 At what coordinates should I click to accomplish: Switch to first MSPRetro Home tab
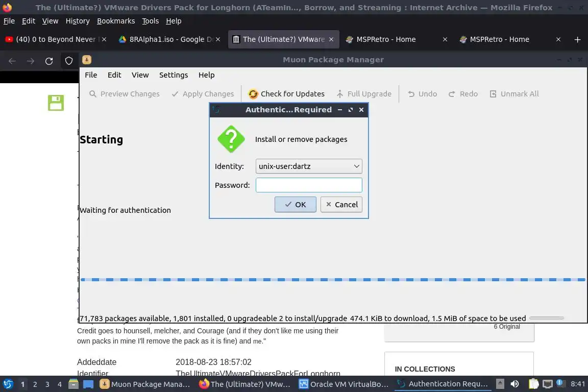coord(397,39)
